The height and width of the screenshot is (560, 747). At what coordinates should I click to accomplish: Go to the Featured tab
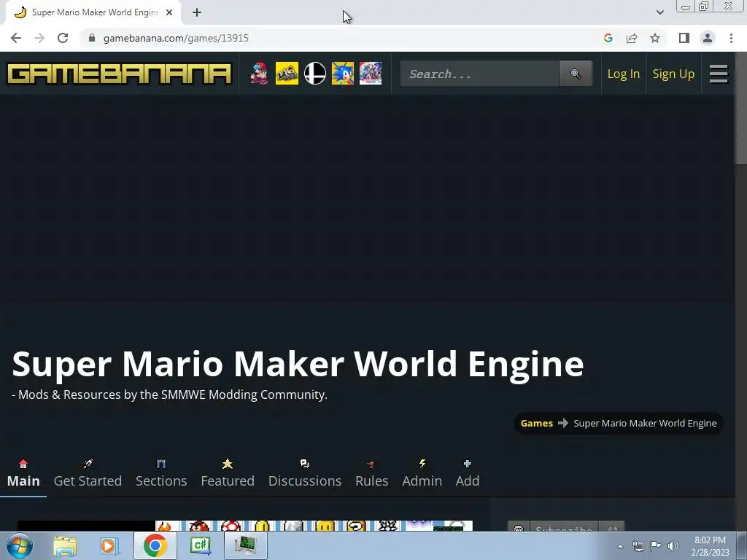228,473
